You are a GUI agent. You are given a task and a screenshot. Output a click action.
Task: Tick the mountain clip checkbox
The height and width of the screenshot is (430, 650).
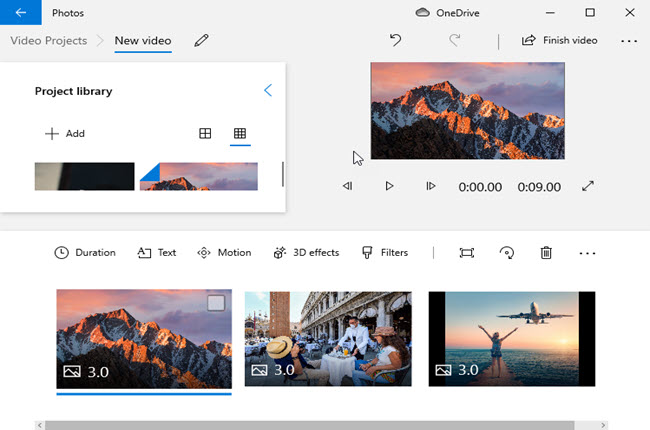216,304
